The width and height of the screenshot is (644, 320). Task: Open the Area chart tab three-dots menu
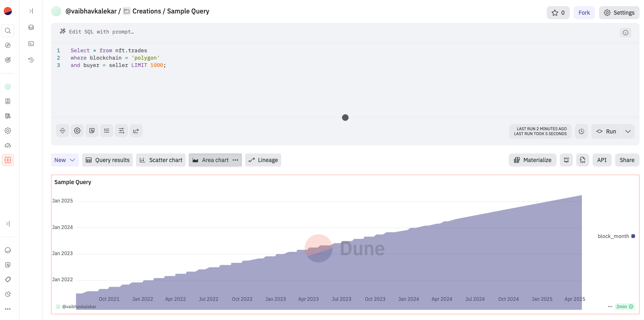tap(235, 160)
